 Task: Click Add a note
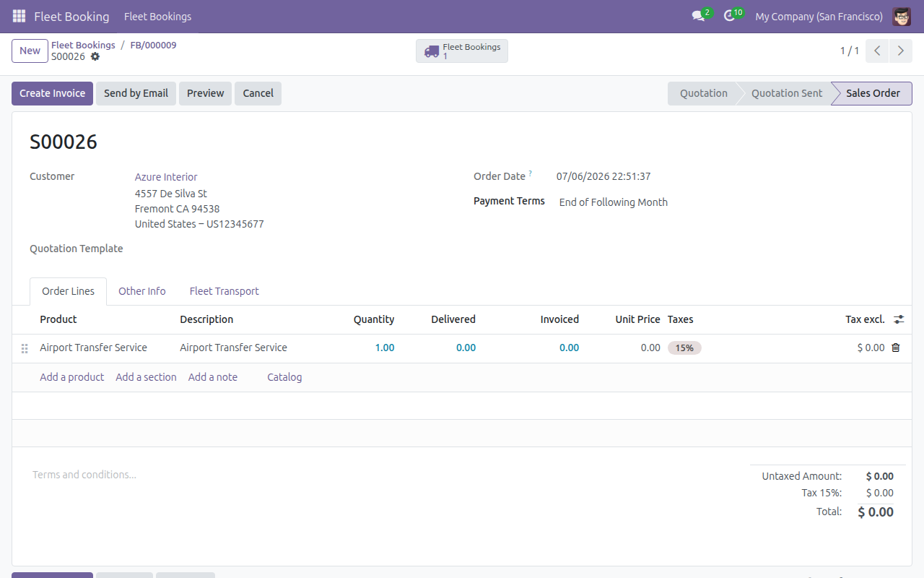(213, 377)
